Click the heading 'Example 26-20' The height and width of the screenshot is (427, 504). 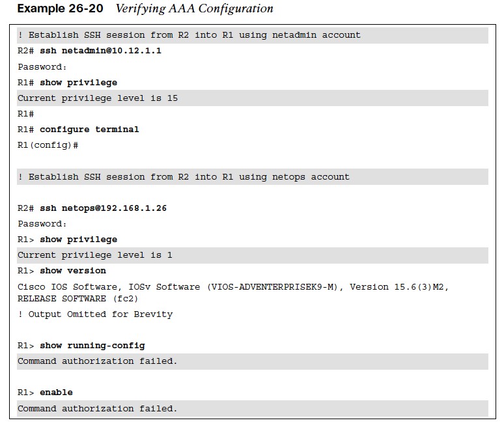(x=60, y=8)
